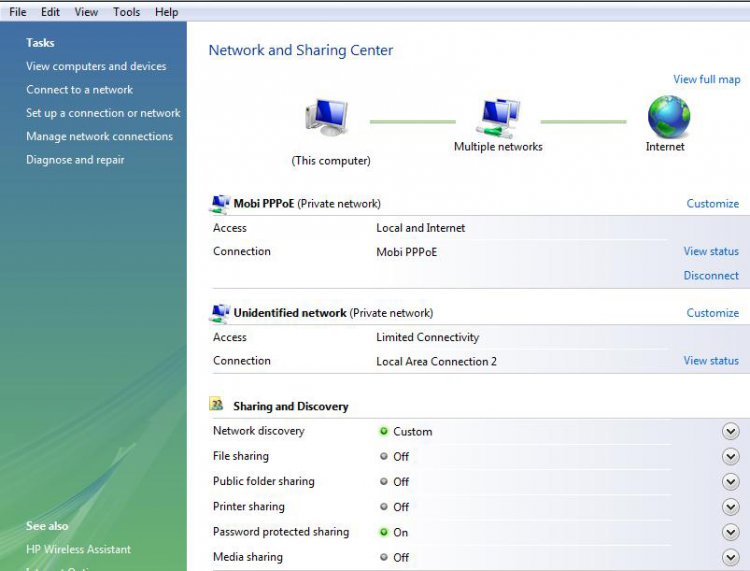Click the Media sharing label
This screenshot has height=571, width=750.
(x=248, y=557)
